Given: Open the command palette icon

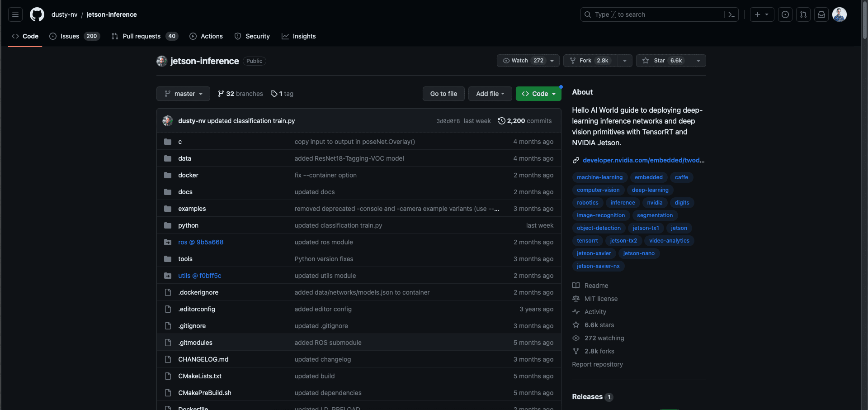Looking at the screenshot, I should 731,14.
